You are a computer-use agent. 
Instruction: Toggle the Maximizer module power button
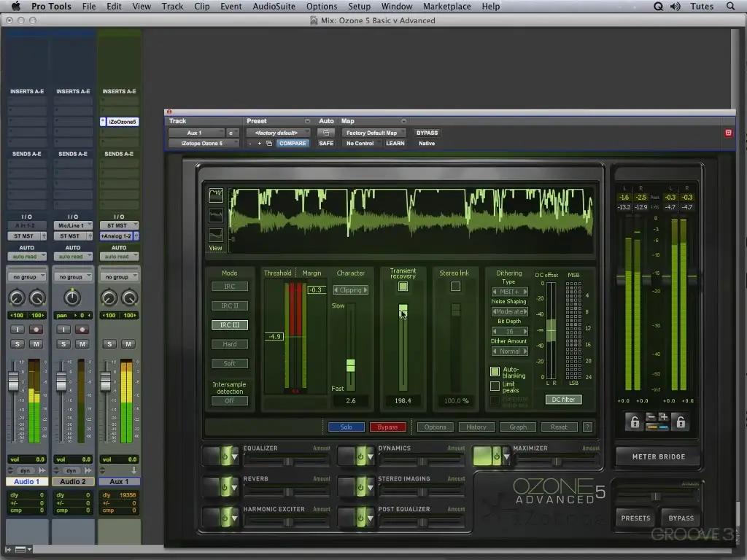pyautogui.click(x=496, y=456)
